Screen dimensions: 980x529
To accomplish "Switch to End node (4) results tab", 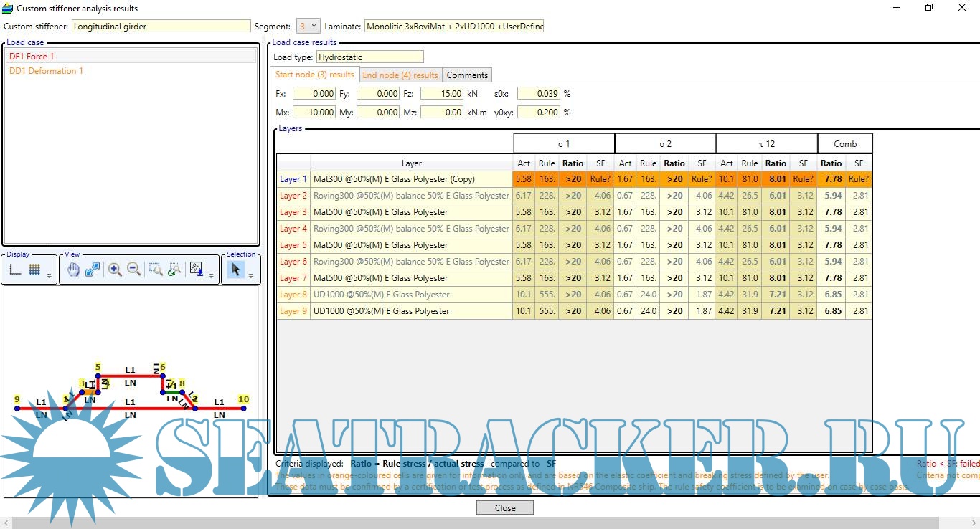I will click(x=400, y=75).
